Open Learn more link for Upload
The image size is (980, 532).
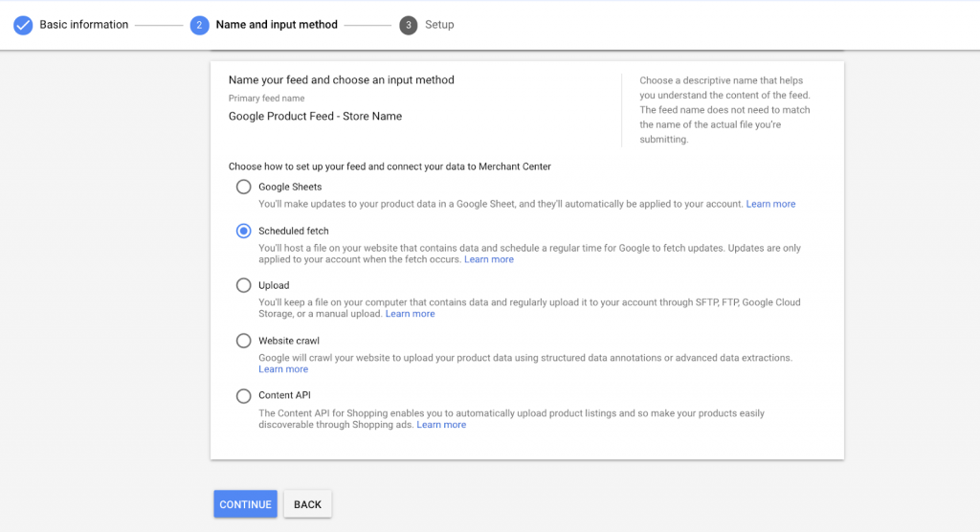410,314
